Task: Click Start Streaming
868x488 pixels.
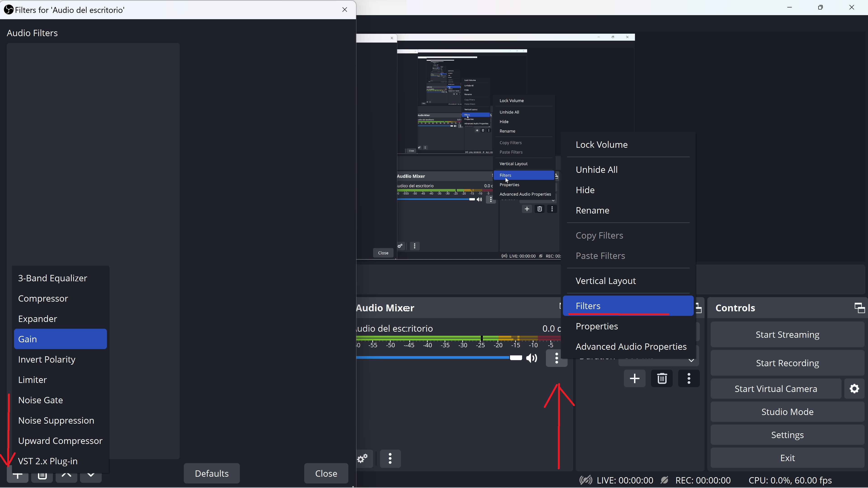Action: 787,334
